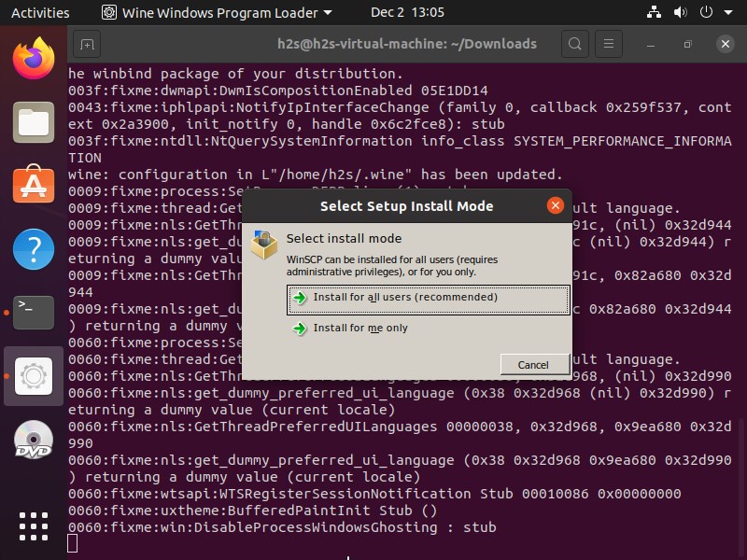This screenshot has height=560, width=747.
Task: Cancel the WinSCP setup dialog
Action: [x=534, y=365]
